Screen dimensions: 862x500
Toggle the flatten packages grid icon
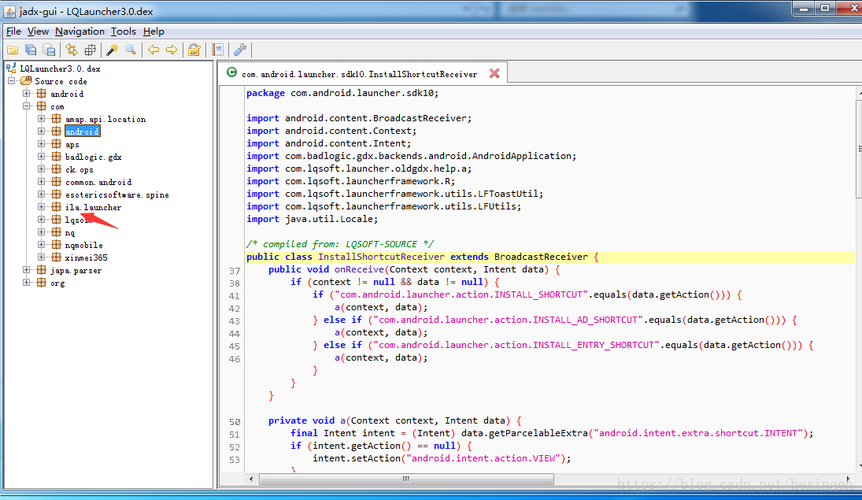click(x=90, y=50)
